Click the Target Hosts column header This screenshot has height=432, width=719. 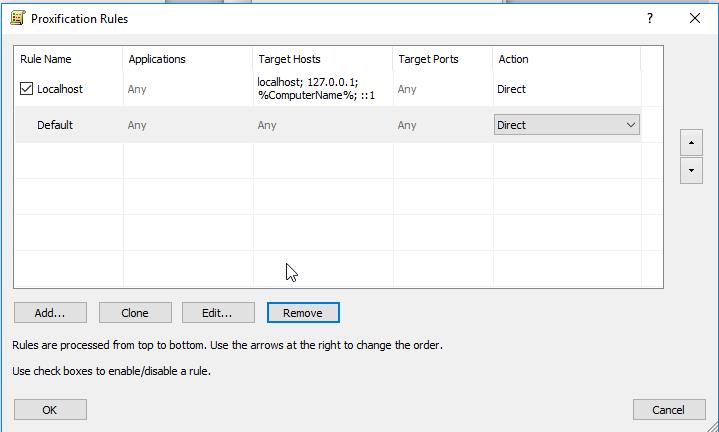[x=322, y=59]
